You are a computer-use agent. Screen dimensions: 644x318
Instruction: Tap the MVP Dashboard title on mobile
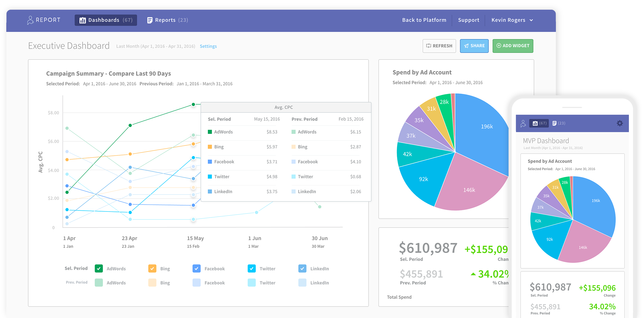546,141
